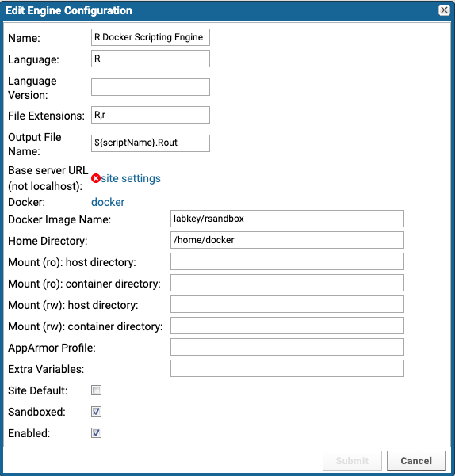This screenshot has width=455, height=476.
Task: Enable the Site Default checkbox
Action: [x=96, y=390]
